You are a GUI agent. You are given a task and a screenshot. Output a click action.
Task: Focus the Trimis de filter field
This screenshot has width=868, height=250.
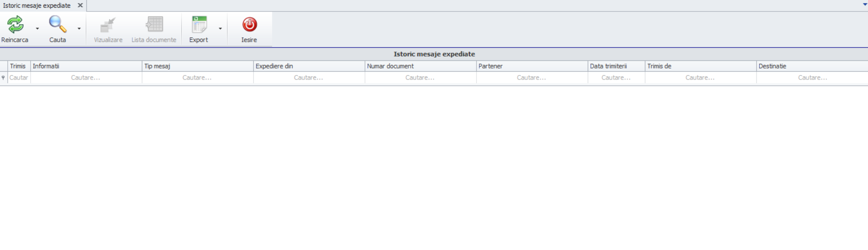700,78
